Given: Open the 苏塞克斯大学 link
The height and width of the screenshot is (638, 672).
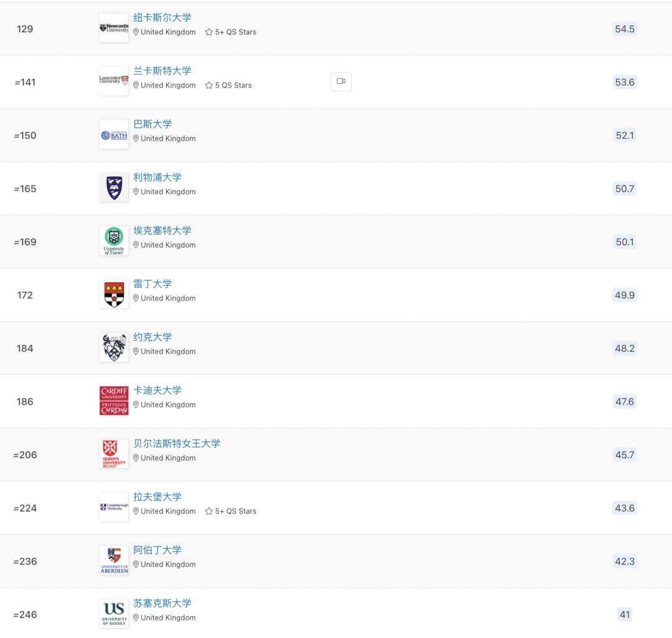Looking at the screenshot, I should (162, 603).
